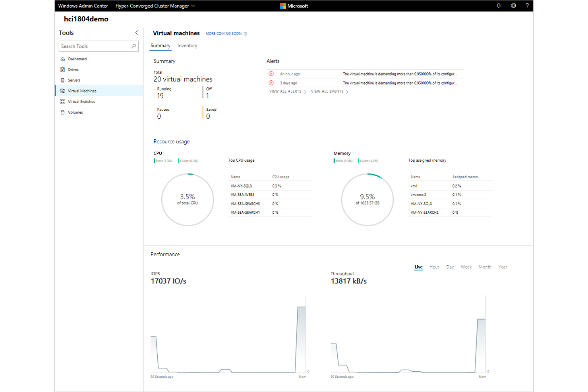The height and width of the screenshot is (392, 588).
Task: Switch performance chart to Hour view
Action: [x=434, y=266]
